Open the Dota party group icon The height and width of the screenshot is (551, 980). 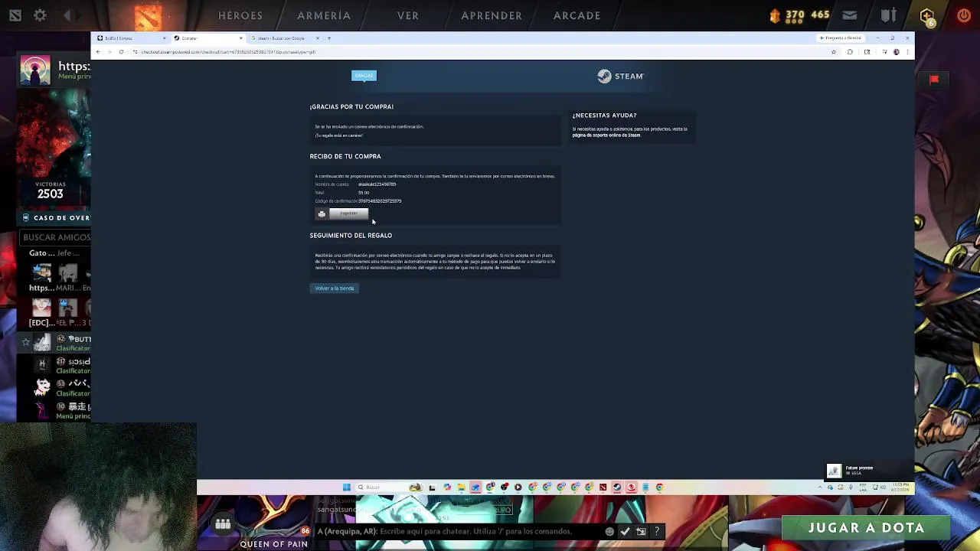click(223, 524)
